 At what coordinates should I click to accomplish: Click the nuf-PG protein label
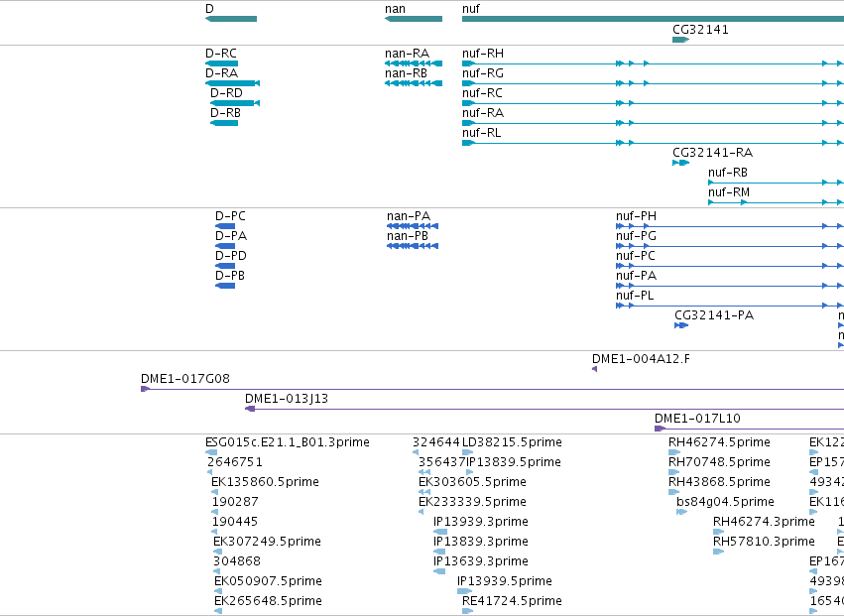click(x=637, y=236)
